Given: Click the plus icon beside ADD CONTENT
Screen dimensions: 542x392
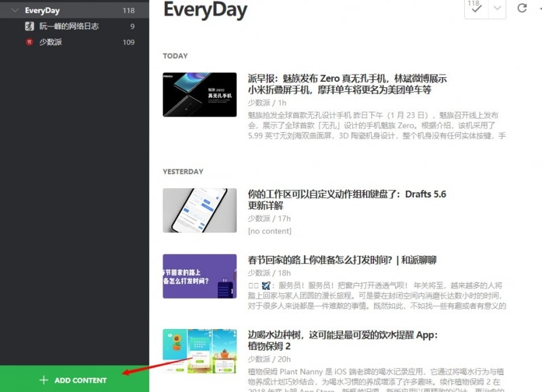Looking at the screenshot, I should pos(44,380).
